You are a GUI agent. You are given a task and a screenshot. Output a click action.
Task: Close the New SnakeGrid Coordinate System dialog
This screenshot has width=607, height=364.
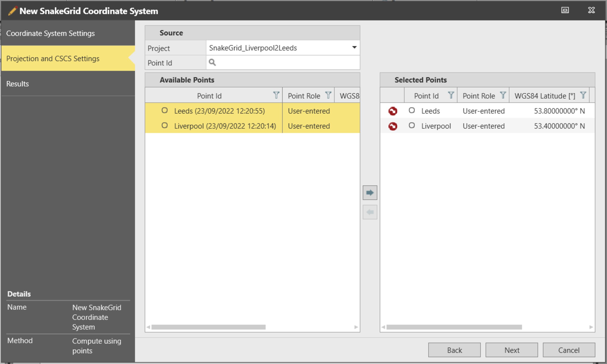[591, 10]
